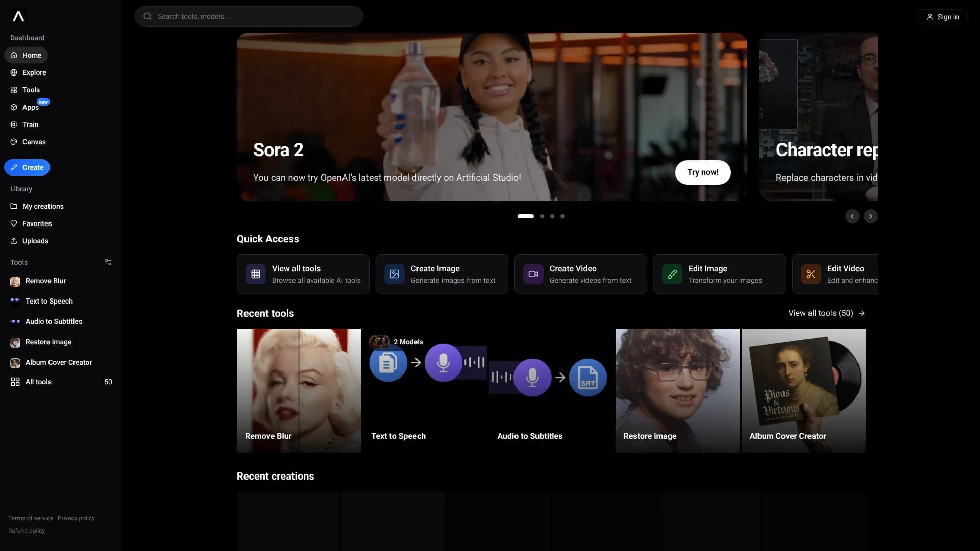Click the Text to Speech sidebar icon
This screenshot has width=980, height=551.
pyautogui.click(x=15, y=300)
